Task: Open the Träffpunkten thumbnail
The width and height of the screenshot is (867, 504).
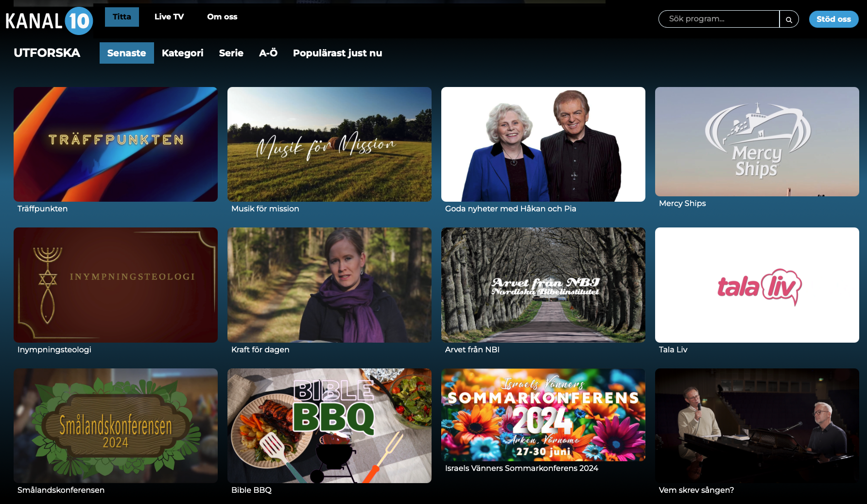Action: (x=116, y=144)
